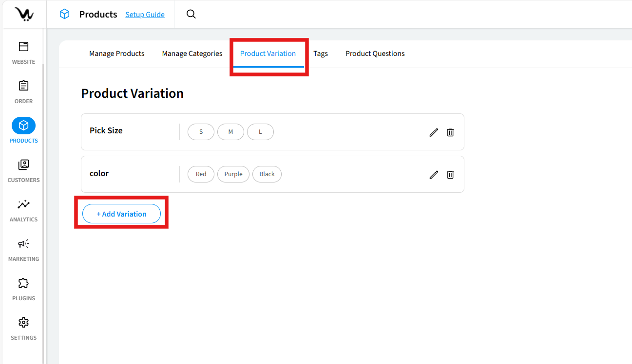Click the Purple color option chip
Image resolution: width=632 pixels, height=364 pixels.
(233, 174)
